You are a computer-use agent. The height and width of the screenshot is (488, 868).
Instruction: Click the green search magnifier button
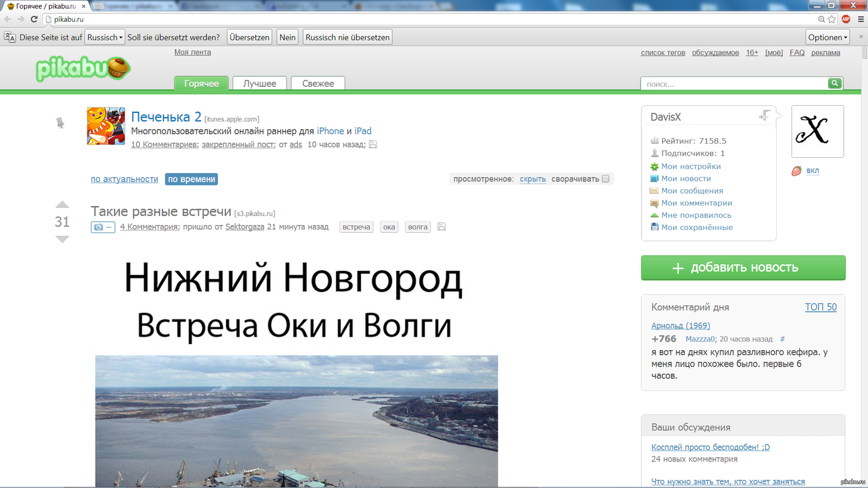[835, 84]
